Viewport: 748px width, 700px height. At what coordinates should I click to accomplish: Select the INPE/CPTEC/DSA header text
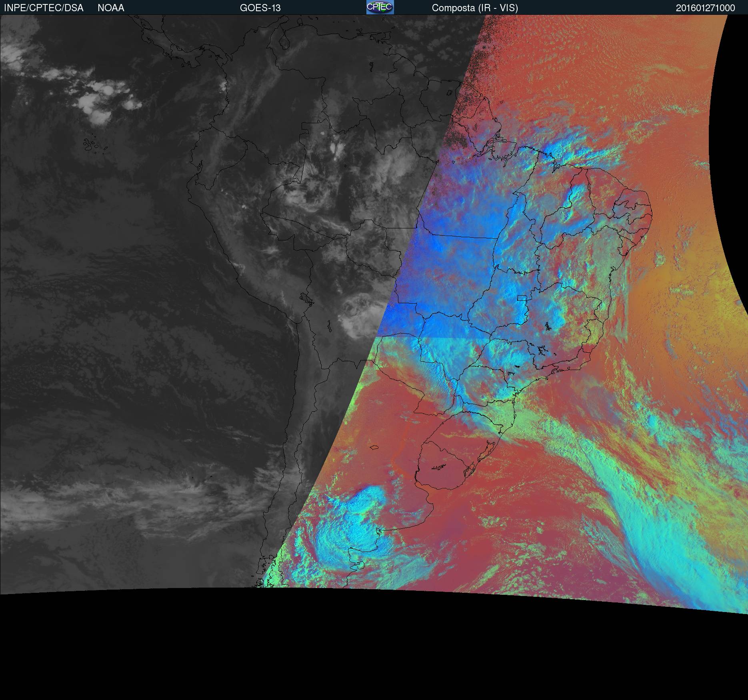[44, 8]
